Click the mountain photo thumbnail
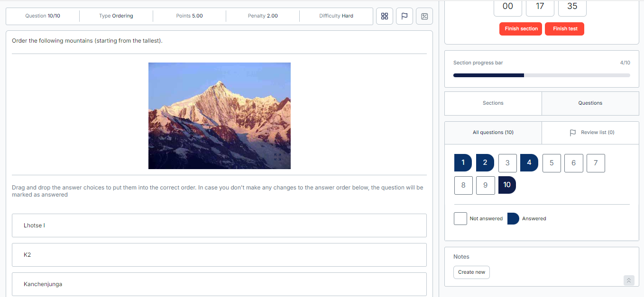 coord(219,116)
